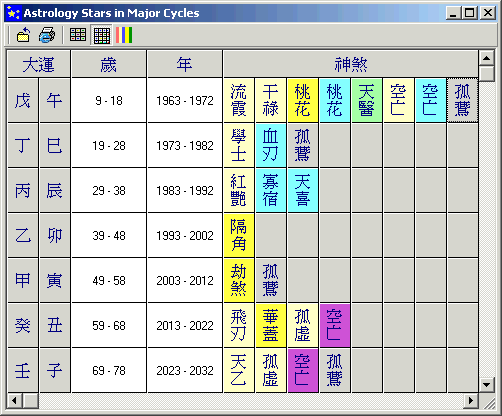
Task: Click the vertical scrollbar up arrow
Action: coord(486,58)
